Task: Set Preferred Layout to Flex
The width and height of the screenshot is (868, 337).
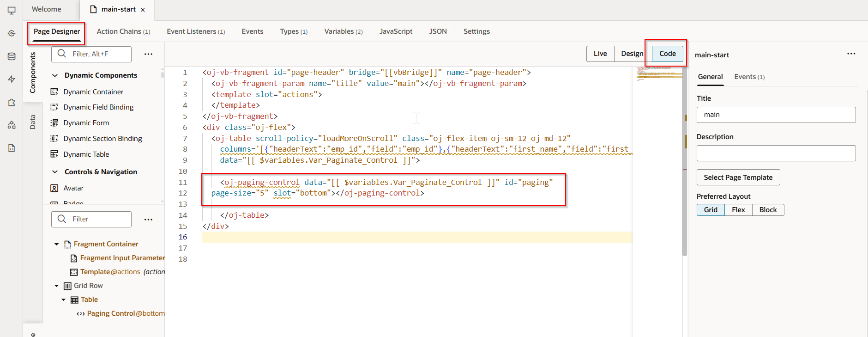Action: (x=738, y=210)
